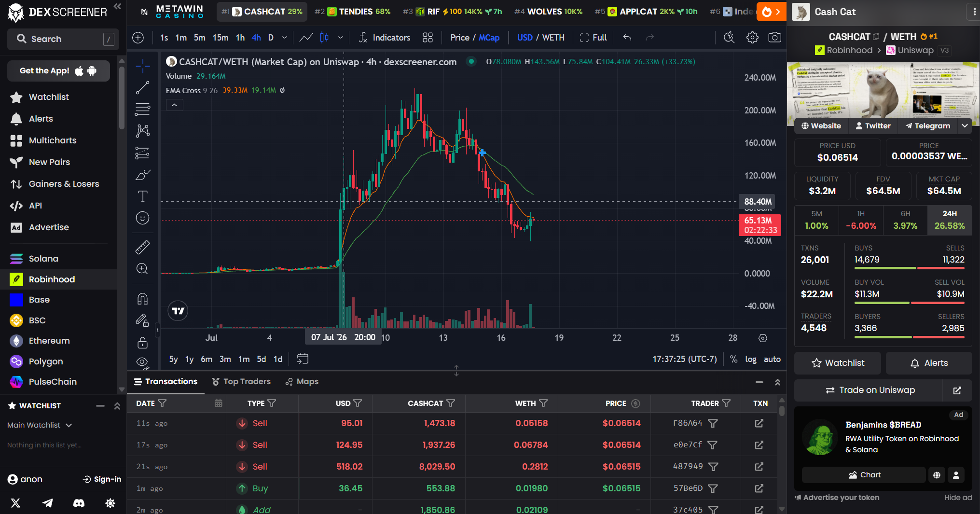Select the 4h timeframe
Screen dimensions: 980x514
click(x=256, y=38)
